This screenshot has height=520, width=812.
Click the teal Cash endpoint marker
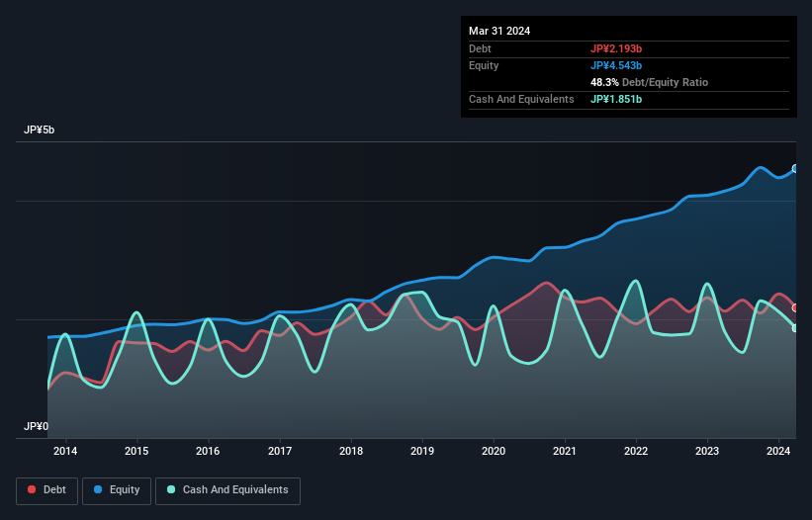coord(795,328)
